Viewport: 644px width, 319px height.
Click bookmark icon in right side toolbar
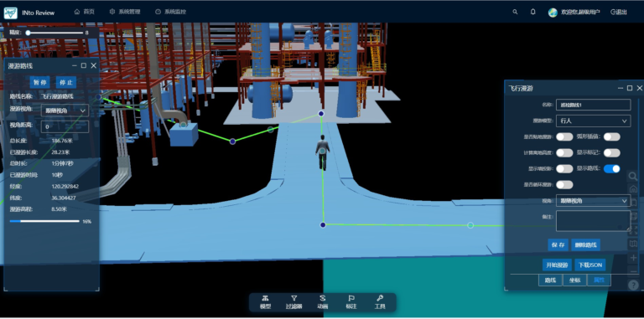point(633,203)
